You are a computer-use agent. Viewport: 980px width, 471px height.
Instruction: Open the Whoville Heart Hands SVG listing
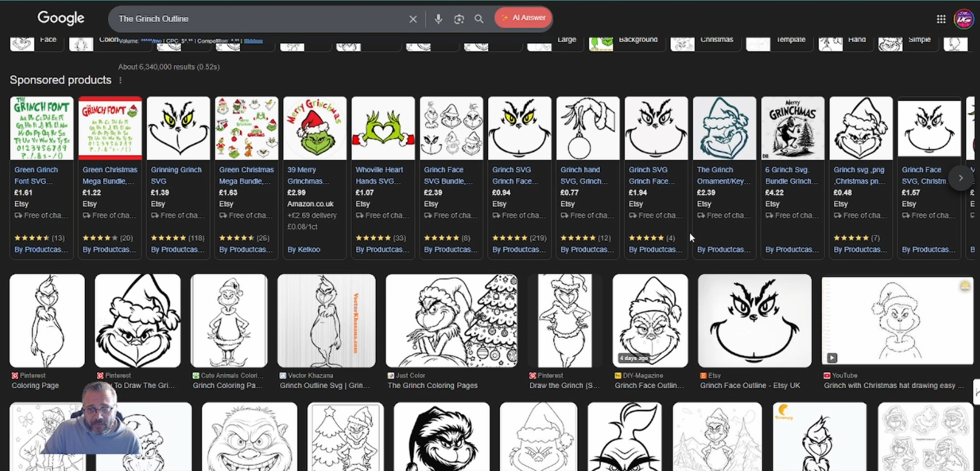[x=383, y=128]
